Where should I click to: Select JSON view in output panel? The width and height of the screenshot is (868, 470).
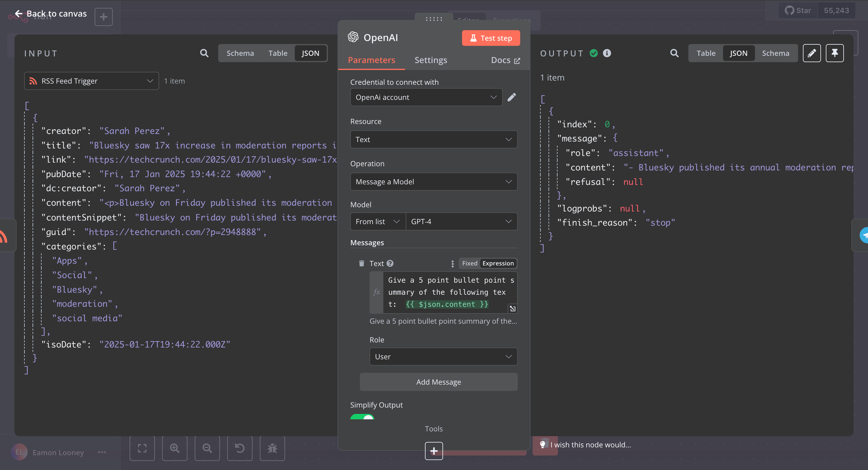[739, 53]
